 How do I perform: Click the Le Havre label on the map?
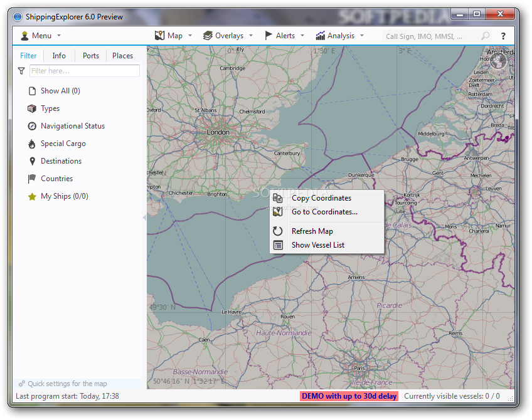click(x=231, y=312)
